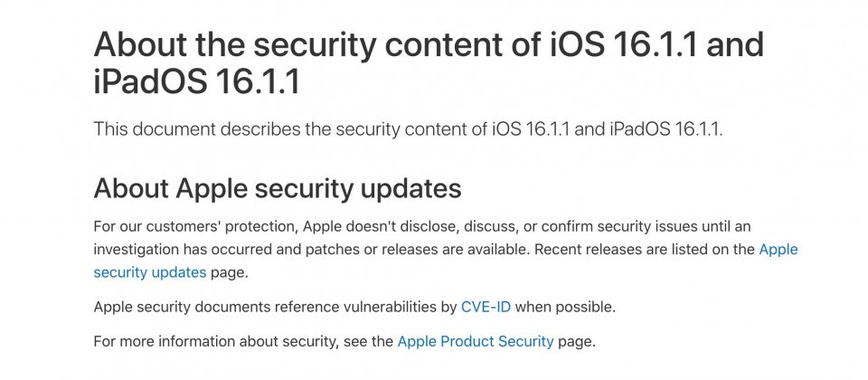Click 'iPadOS 16.1.1' in the page title
The height and width of the screenshot is (380, 868).
pos(196,81)
